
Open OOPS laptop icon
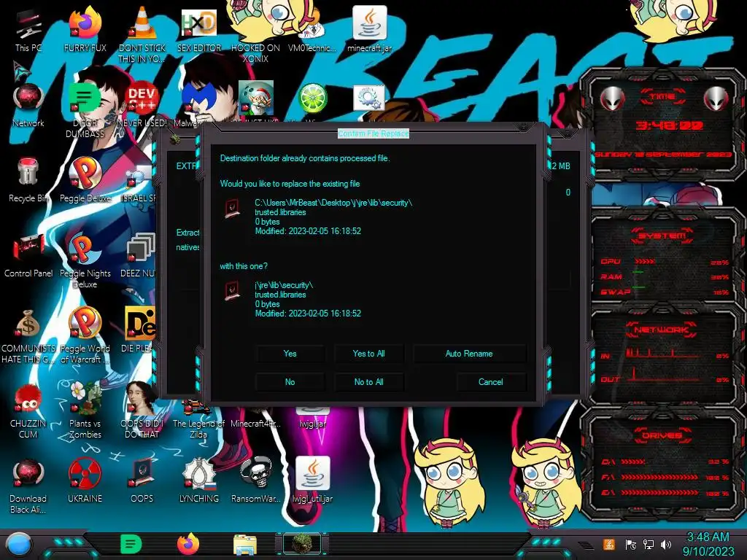[x=142, y=480]
